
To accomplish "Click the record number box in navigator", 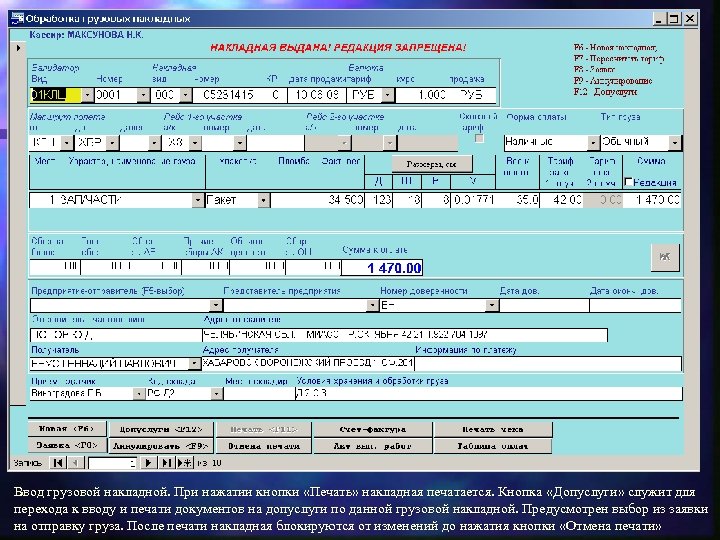I will click(112, 463).
